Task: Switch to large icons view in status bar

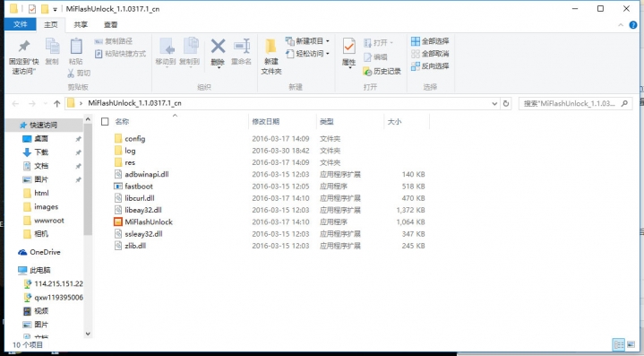Action: pos(631,344)
